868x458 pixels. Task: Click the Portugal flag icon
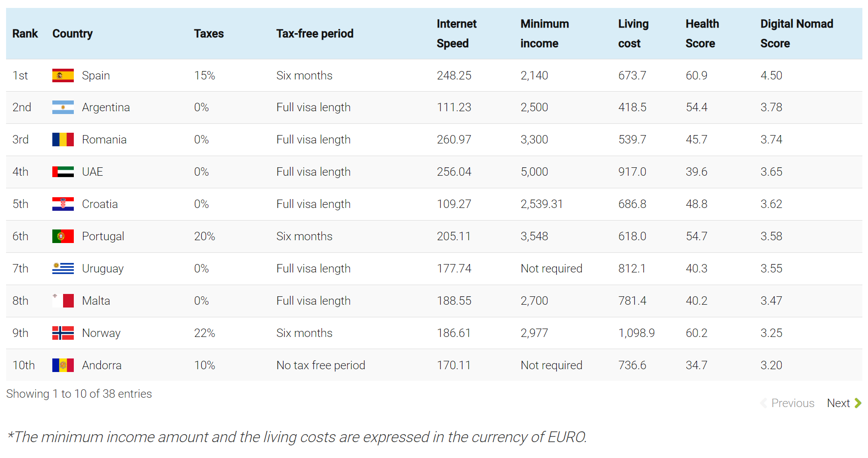pyautogui.click(x=63, y=236)
